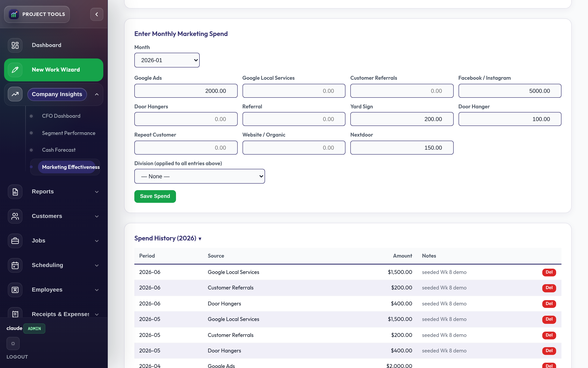Viewport: 588px width, 368px height.
Task: Expand the Employees menu chevron
Action: 97,290
